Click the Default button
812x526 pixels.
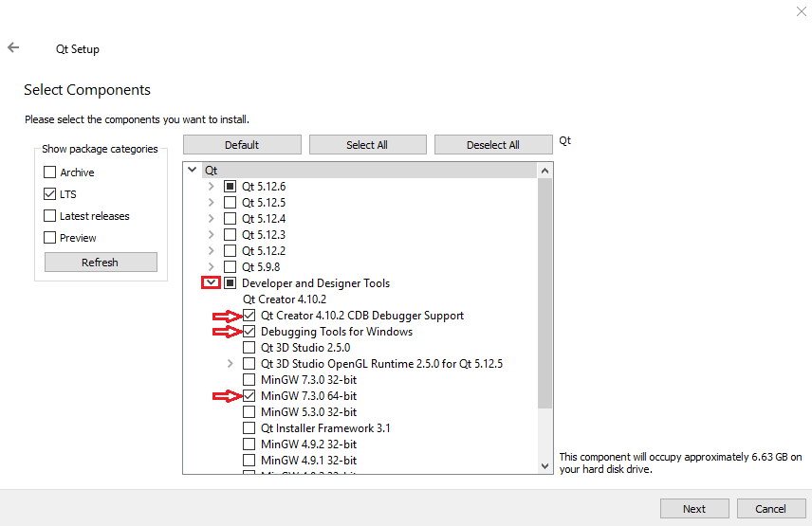click(x=242, y=145)
